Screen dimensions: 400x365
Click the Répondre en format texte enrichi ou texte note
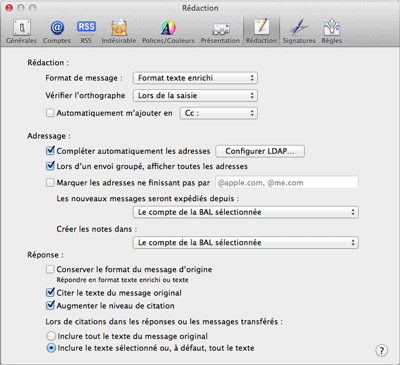tap(122, 280)
